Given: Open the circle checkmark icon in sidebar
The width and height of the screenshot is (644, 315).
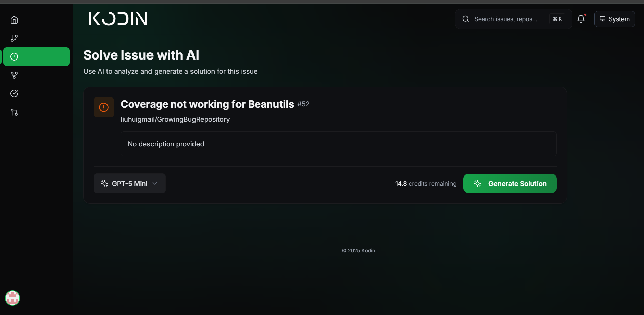Looking at the screenshot, I should coord(14,94).
